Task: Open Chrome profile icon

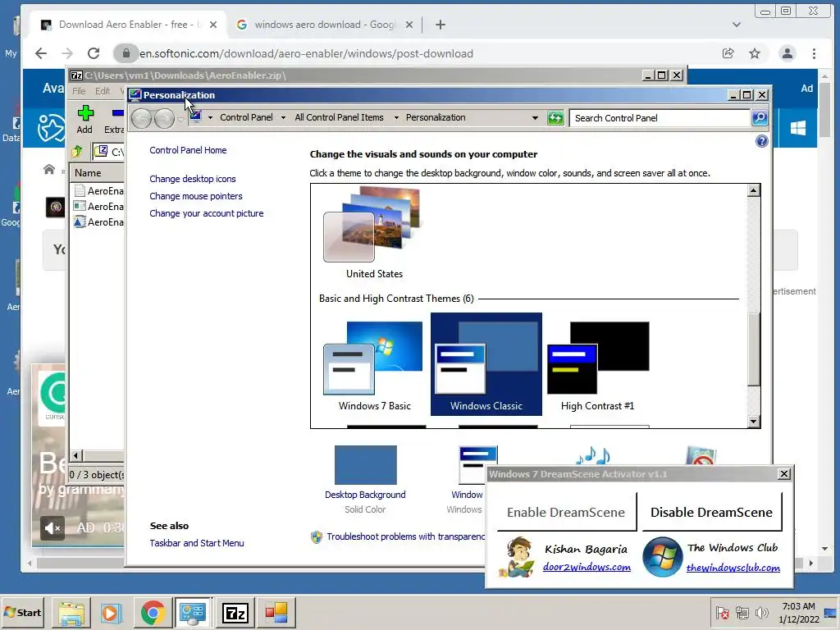Action: [x=787, y=53]
